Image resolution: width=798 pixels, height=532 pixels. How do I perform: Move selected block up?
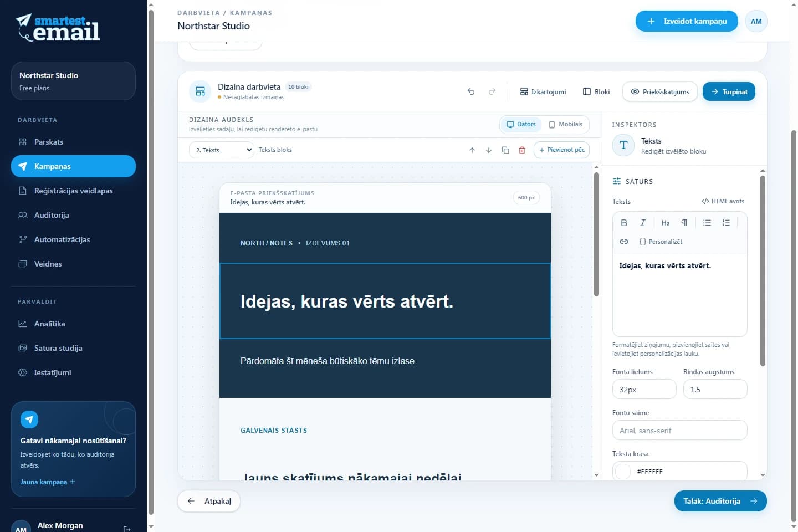pos(472,150)
